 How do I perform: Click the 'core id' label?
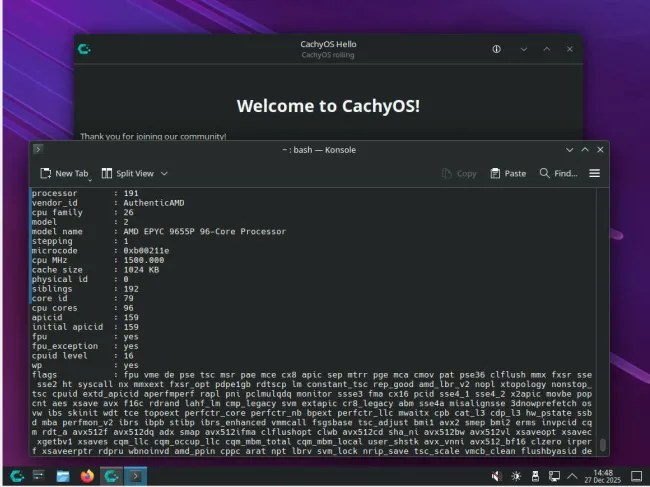(49, 298)
